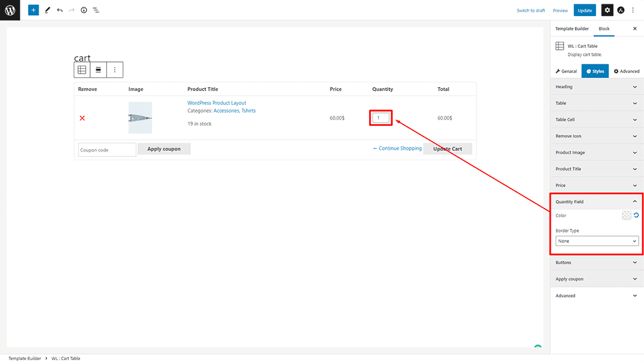Expand the Product Title section
This screenshot has height=362, width=644.
point(596,169)
